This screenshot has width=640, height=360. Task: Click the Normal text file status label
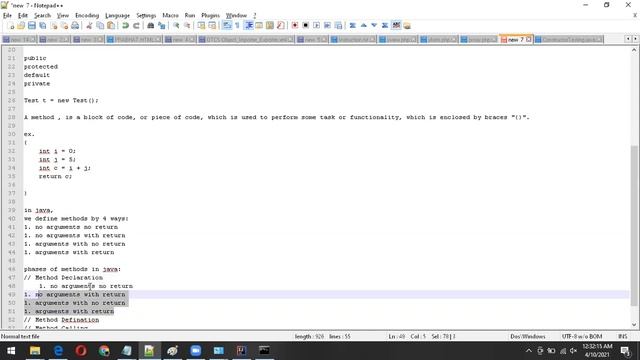point(20,337)
